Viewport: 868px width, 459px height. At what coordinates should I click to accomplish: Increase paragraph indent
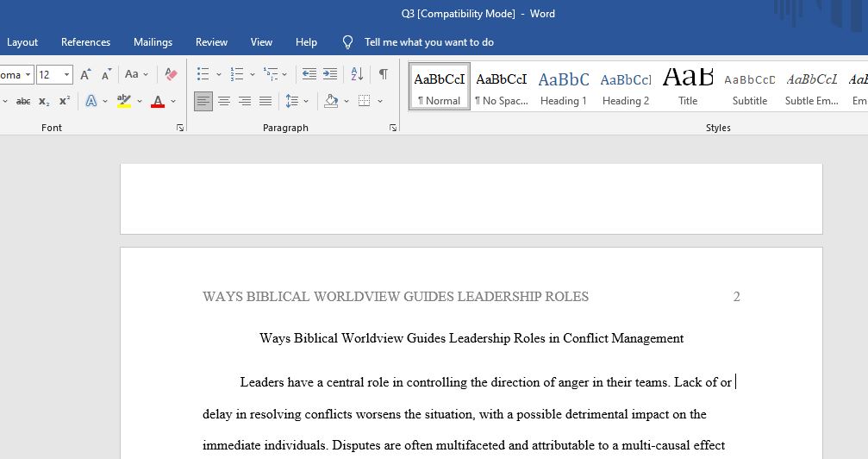(x=330, y=73)
